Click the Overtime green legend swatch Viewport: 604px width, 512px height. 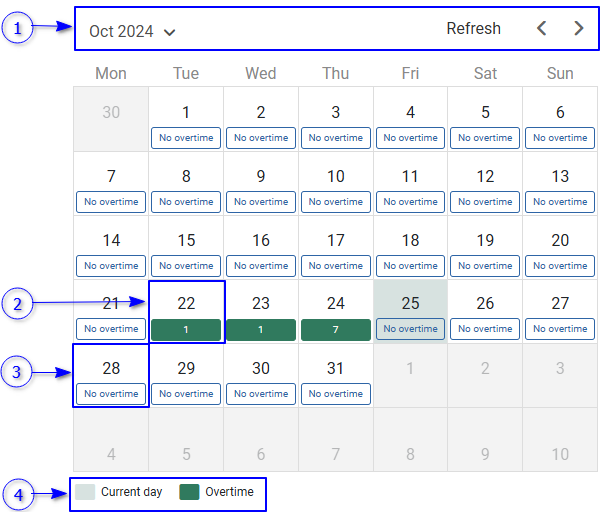[x=189, y=492]
